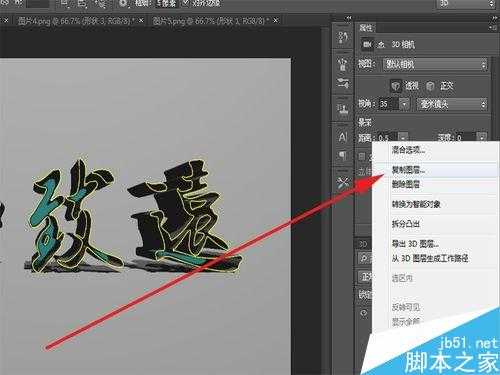Open the Character panel icon (A|)
This screenshot has height=375, width=500.
[x=343, y=137]
